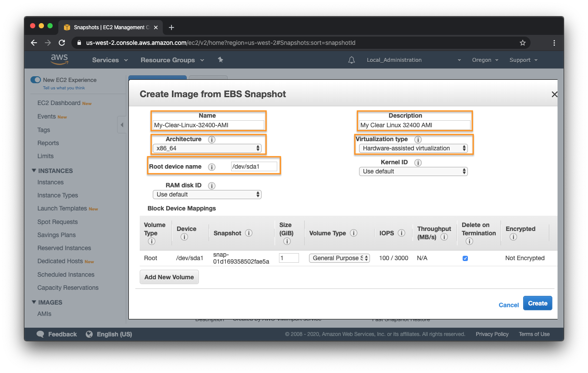Image resolution: width=588 pixels, height=373 pixels.
Task: Open the Virtualization type dropdown
Action: pos(413,148)
